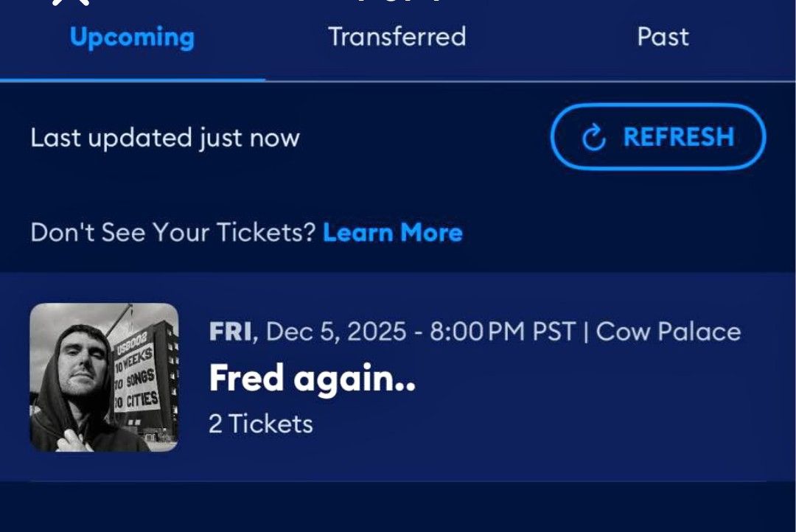Click the FRI day abbreviation
The width and height of the screenshot is (796, 532).
point(229,332)
